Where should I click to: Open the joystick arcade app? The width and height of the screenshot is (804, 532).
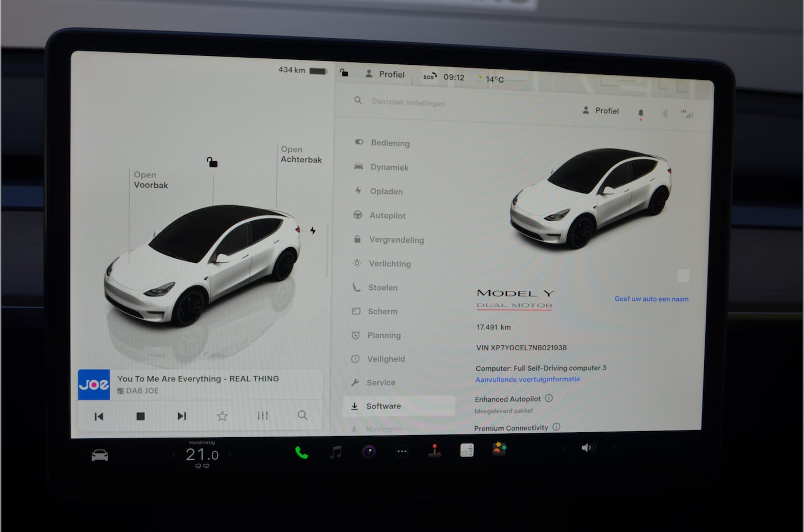pos(435,451)
